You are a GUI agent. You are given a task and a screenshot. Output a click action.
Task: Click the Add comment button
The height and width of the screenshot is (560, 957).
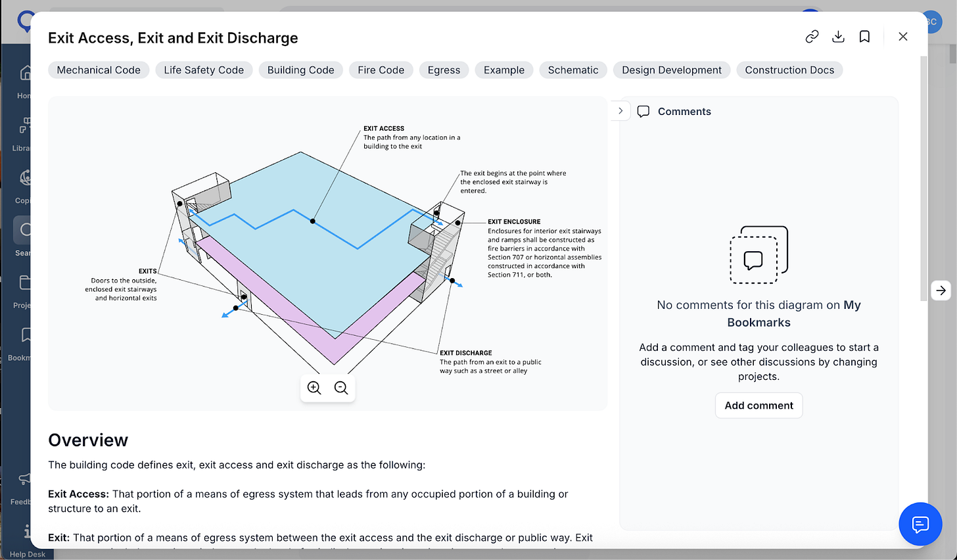click(x=759, y=406)
